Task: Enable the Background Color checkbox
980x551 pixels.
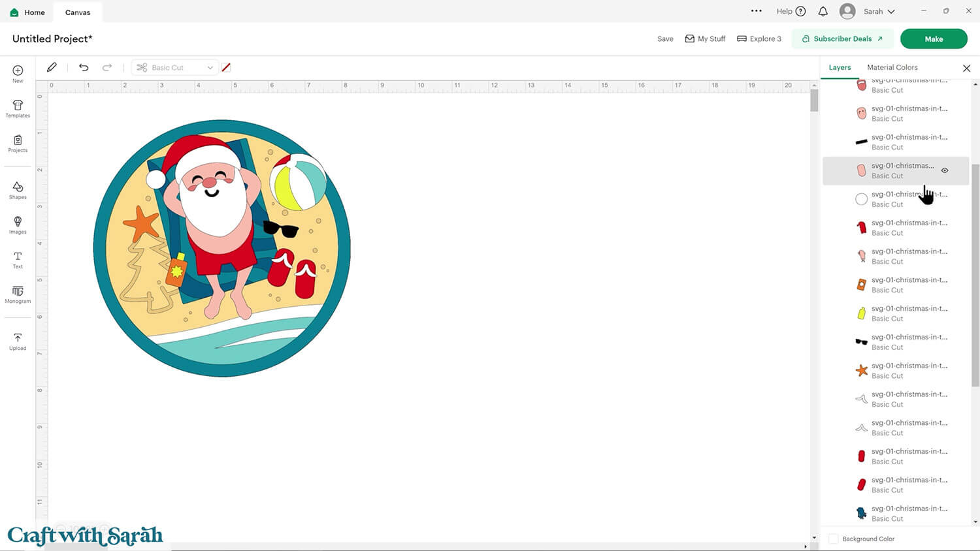Action: (834, 539)
